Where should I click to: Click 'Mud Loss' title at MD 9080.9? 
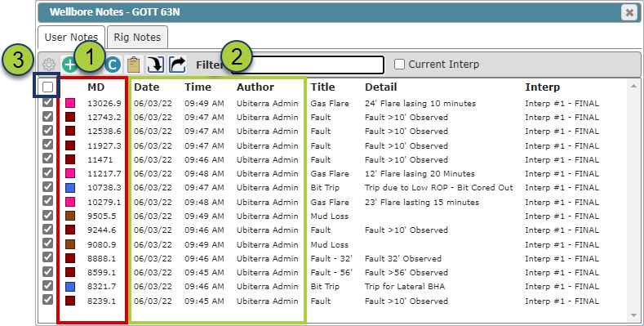point(330,244)
